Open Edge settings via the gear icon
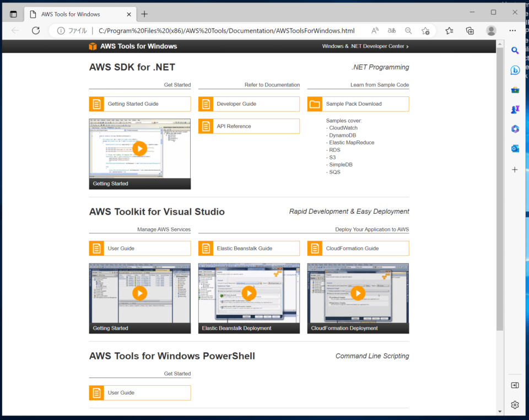Screen dimensions: 529x420 coord(515,405)
